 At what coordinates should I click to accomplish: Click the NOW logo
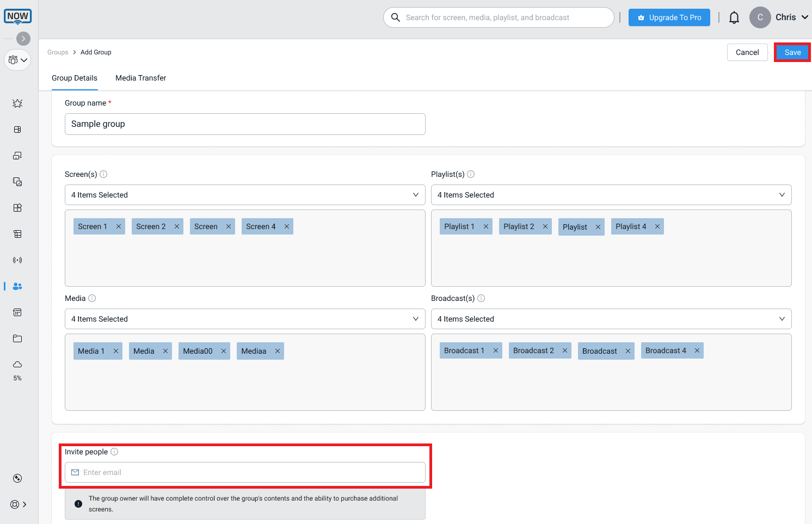[18, 17]
